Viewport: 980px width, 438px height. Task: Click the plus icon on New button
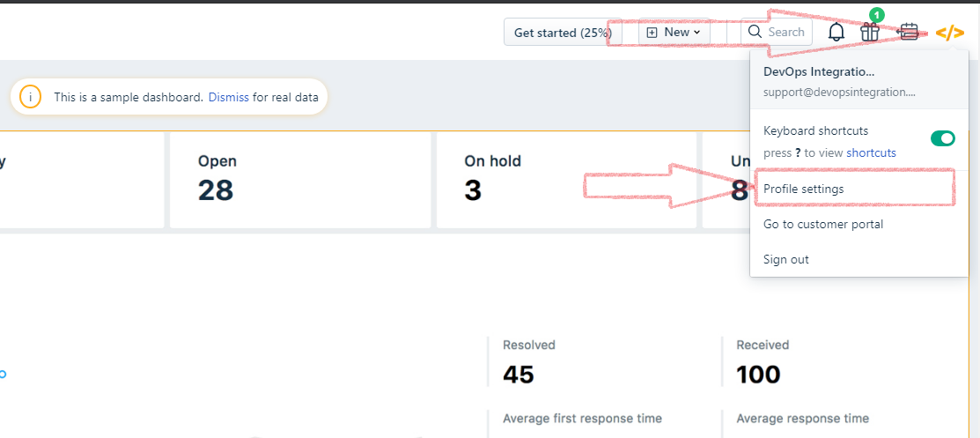(x=652, y=33)
